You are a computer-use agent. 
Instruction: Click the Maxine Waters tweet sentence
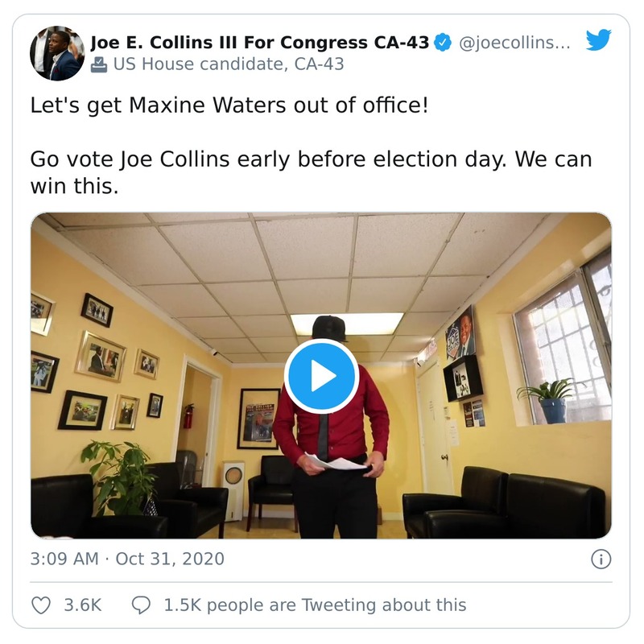click(x=229, y=105)
